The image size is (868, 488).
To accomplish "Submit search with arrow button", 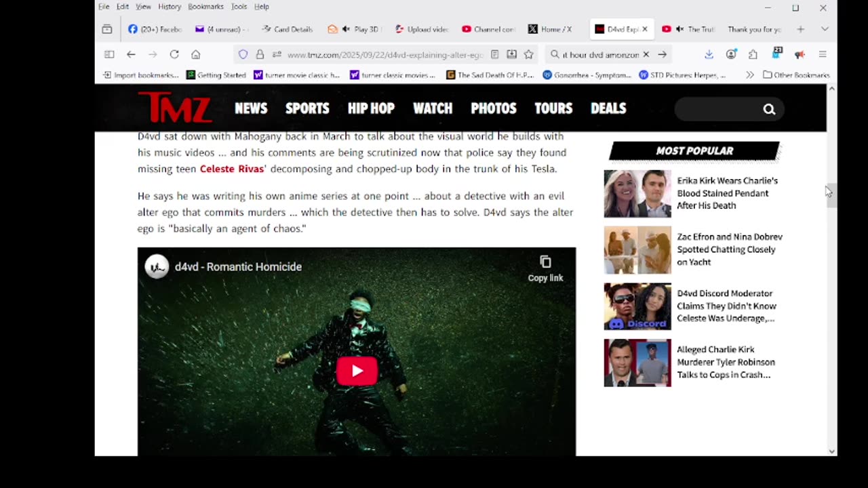I will pos(662,54).
